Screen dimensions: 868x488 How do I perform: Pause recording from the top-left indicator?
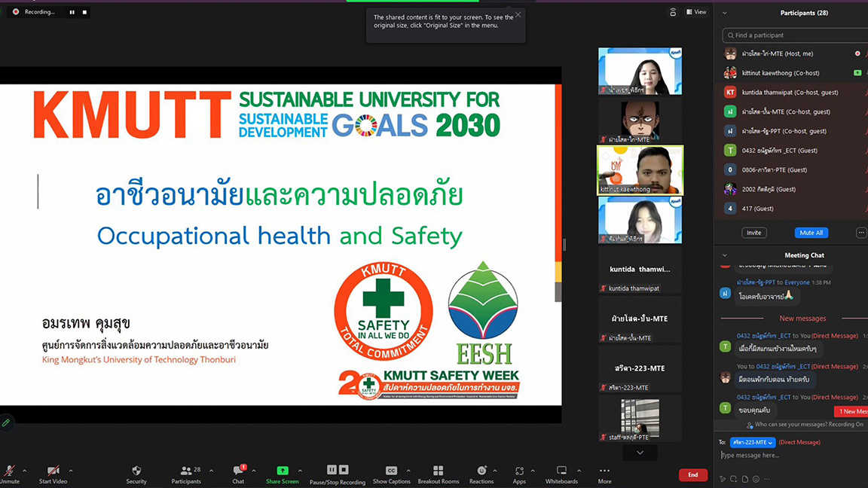pyautogui.click(x=72, y=12)
